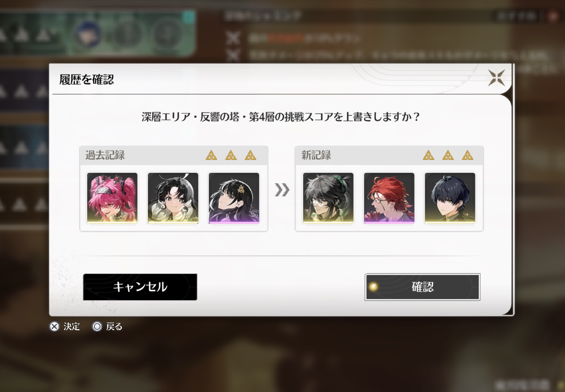Select the gray-haired character with green ribbon
The width and height of the screenshot is (565, 392).
328,198
